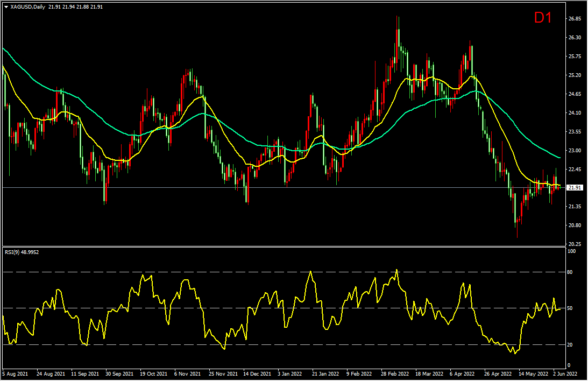Screen dimensions: 588x381
Task: Click the RSI(9) 48.9952 indicator label
Action: (x=22, y=252)
